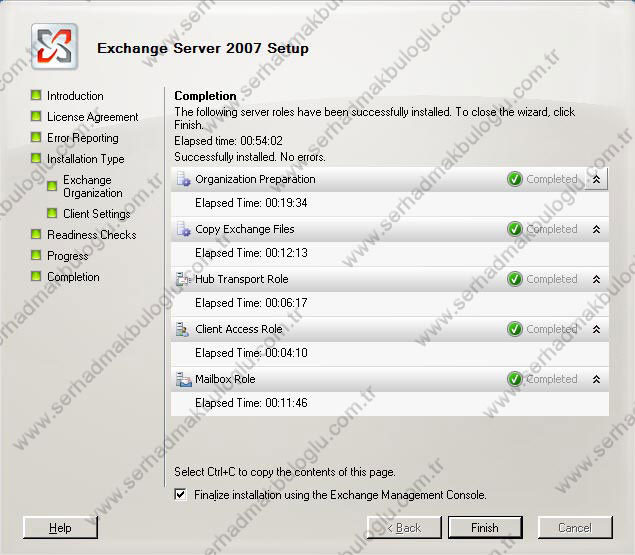Click the Finish button
Screen dimensions: 635x555
coord(485,527)
